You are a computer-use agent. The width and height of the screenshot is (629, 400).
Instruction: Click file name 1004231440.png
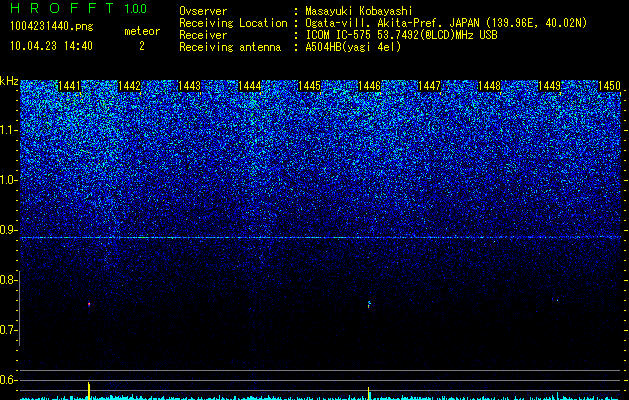pos(52,26)
